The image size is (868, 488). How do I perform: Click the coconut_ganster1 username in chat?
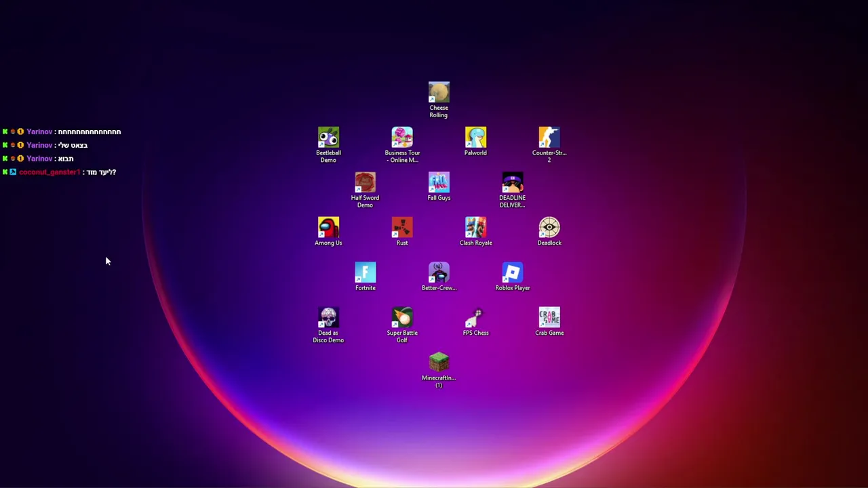(49, 172)
